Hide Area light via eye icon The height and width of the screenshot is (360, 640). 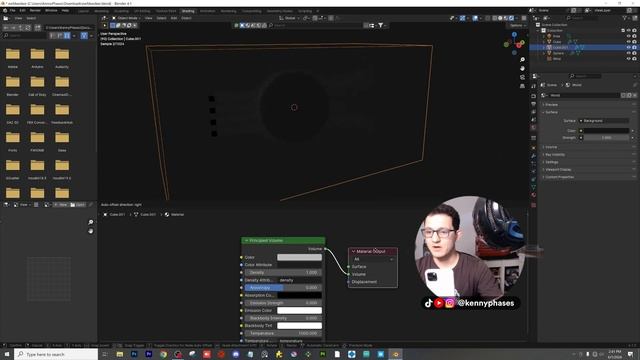click(x=629, y=36)
